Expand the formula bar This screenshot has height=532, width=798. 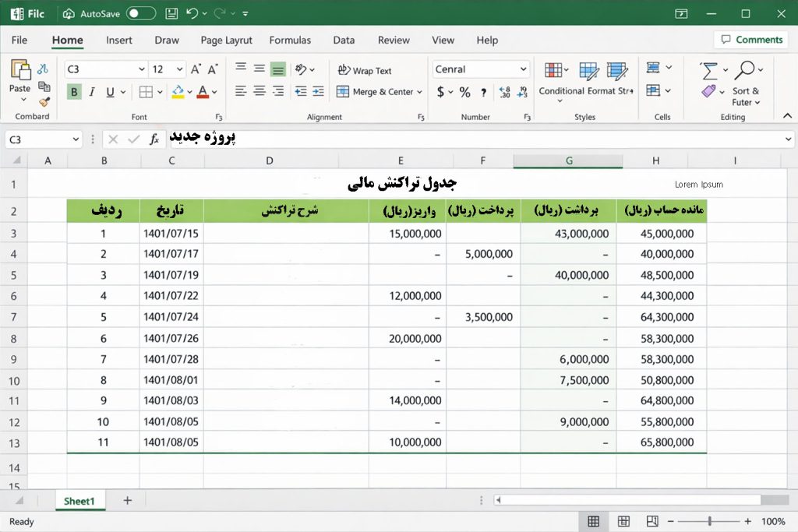coord(788,139)
